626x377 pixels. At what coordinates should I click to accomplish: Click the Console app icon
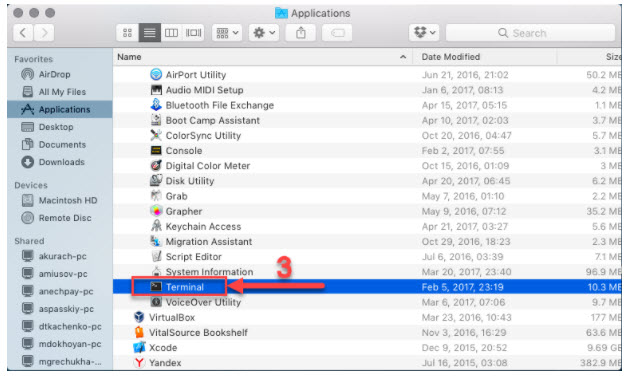[x=156, y=150]
